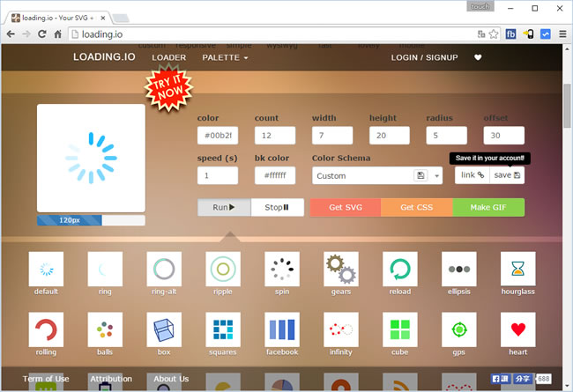
Task: Click the speed (s) input field
Action: [x=218, y=175]
